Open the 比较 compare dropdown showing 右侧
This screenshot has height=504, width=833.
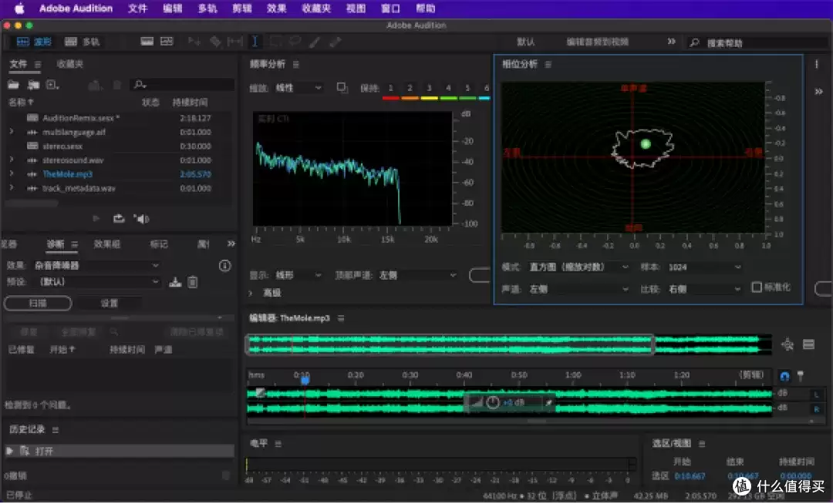coord(704,289)
